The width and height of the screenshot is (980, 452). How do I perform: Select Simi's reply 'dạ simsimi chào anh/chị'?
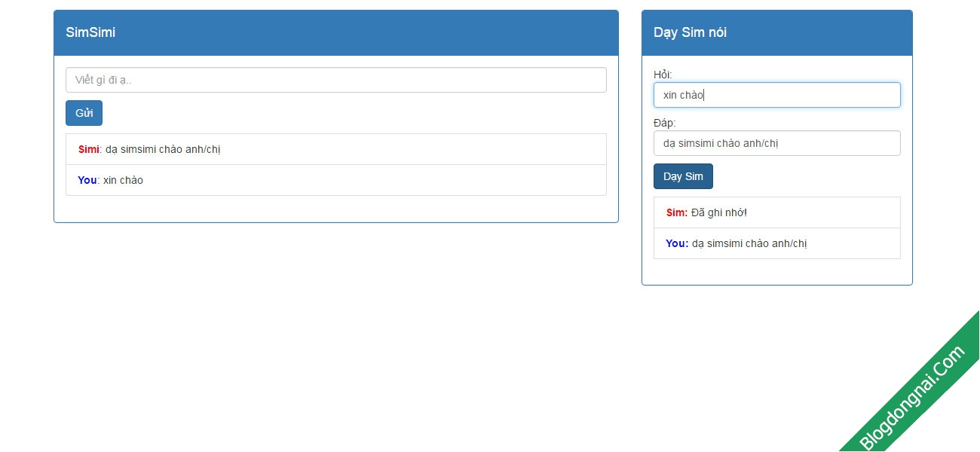pyautogui.click(x=336, y=149)
